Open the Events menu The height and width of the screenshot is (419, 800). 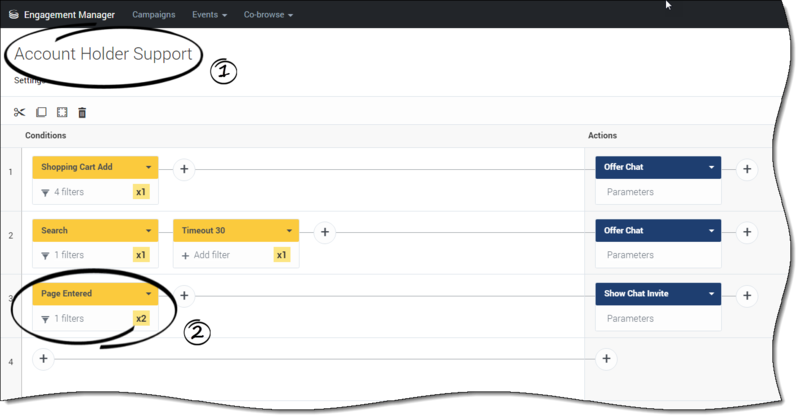point(209,15)
